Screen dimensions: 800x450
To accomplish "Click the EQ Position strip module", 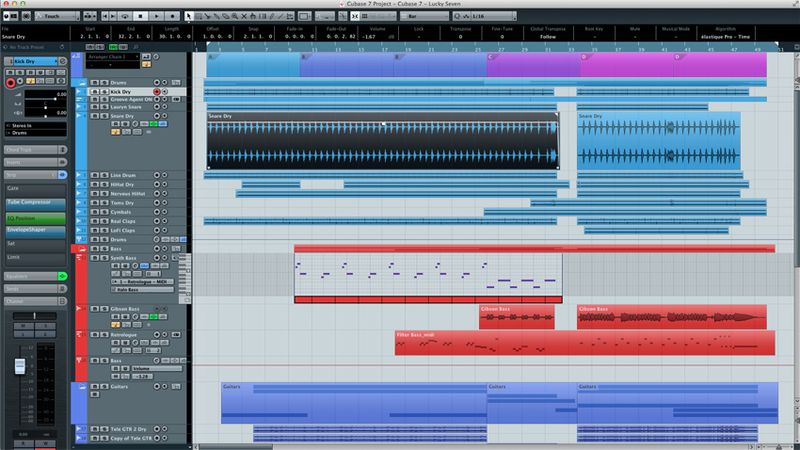I will click(35, 218).
